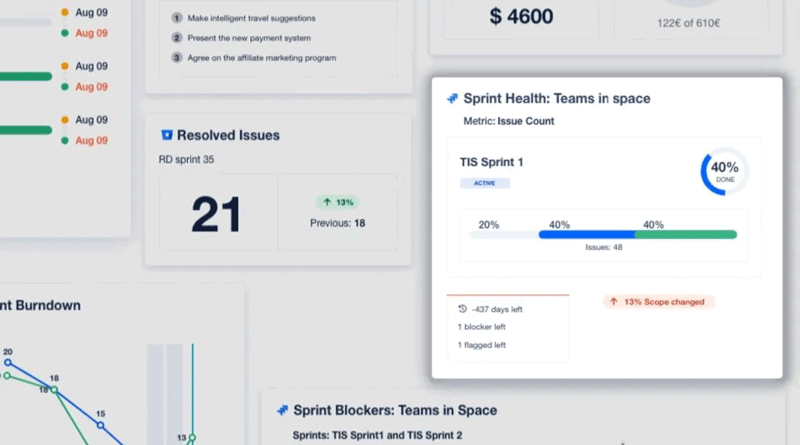Viewport: 800px width, 445px height.
Task: Click the green up arrow in 13% badge
Action: coord(327,202)
